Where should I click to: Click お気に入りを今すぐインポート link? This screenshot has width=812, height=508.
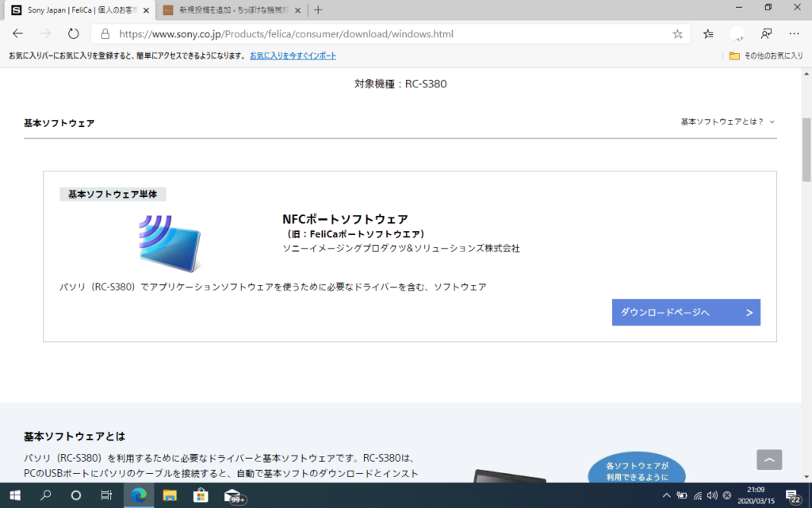(293, 56)
